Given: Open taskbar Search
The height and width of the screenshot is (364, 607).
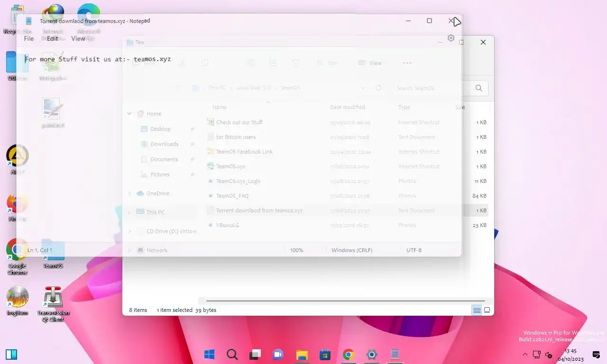Looking at the screenshot, I should pos(232,355).
